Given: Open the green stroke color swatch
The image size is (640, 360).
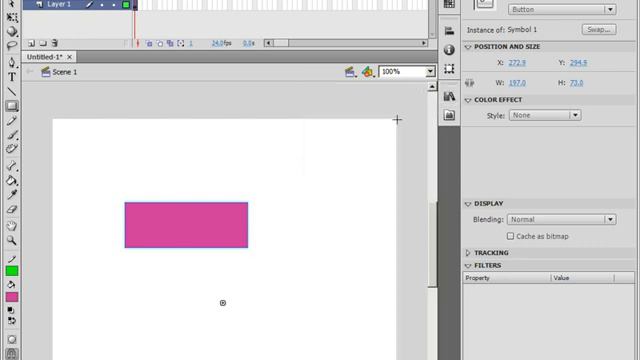Looking at the screenshot, I should [x=12, y=271].
